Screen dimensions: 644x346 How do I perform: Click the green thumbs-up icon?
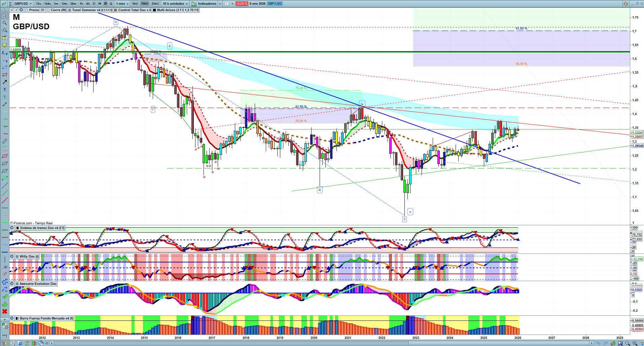5,304
